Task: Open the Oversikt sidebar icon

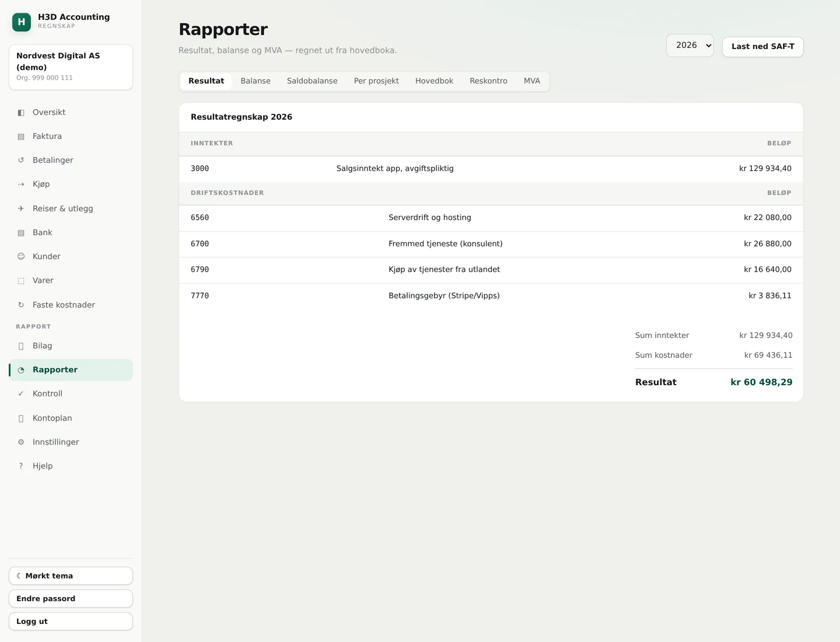Action: (x=21, y=113)
